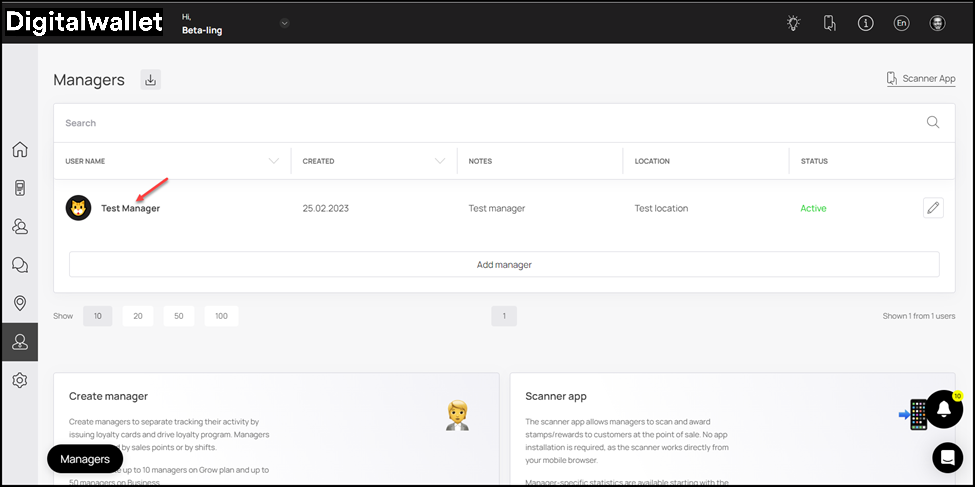Show 100 users per page

(x=221, y=316)
